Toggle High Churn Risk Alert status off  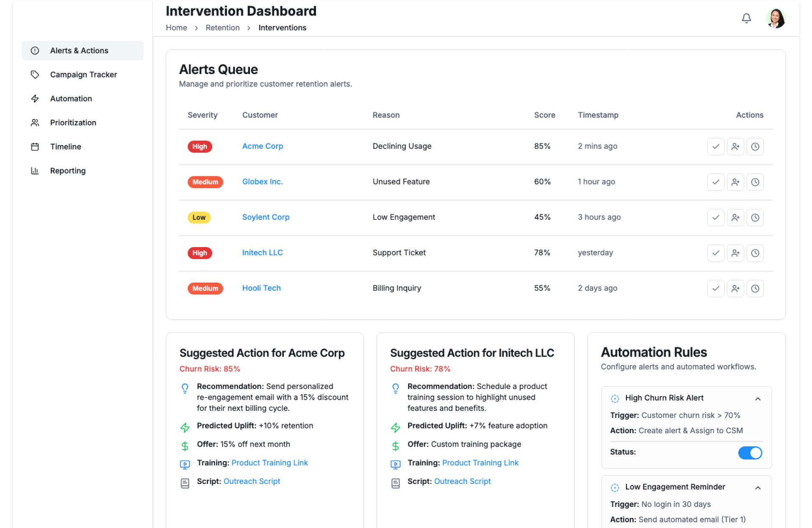click(750, 453)
